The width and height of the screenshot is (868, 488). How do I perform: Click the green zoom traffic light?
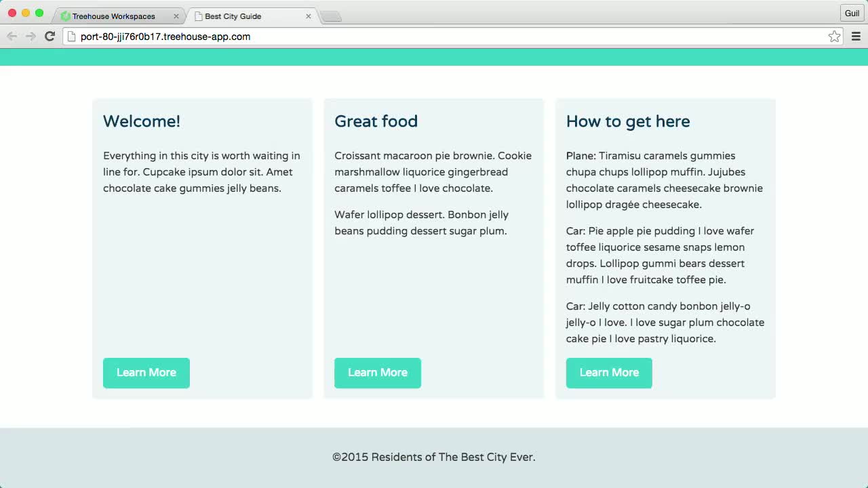39,12
